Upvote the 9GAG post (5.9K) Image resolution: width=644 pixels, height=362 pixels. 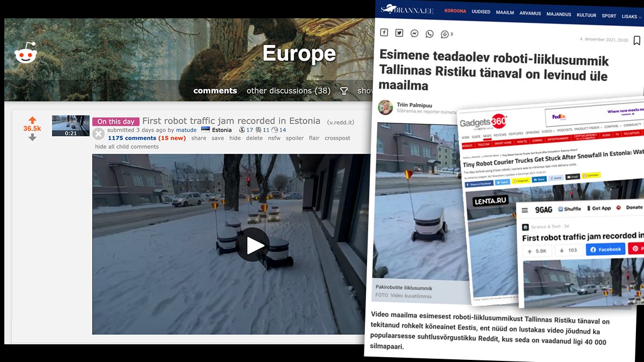click(537, 250)
